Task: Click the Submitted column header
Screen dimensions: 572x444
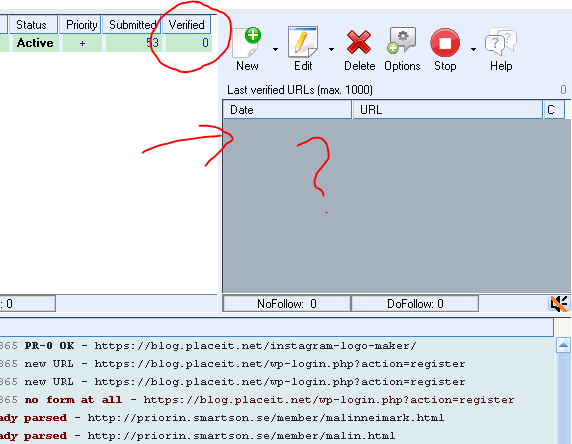Action: [132, 25]
